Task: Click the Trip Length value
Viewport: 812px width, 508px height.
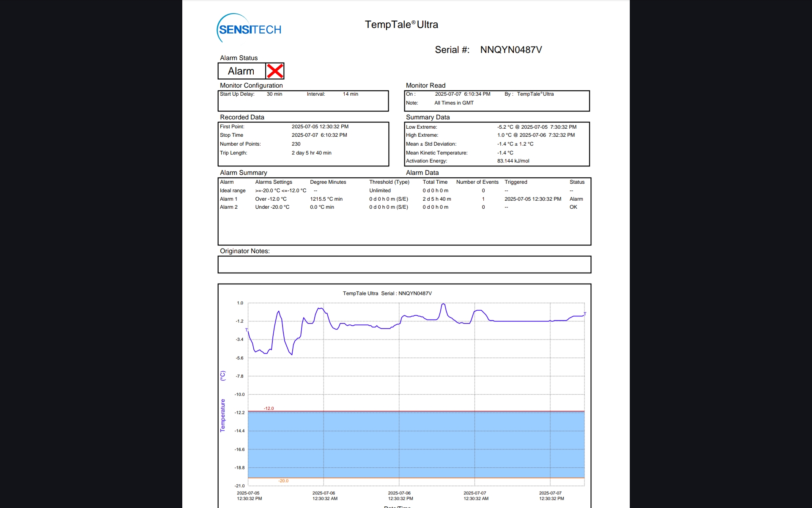Action: pyautogui.click(x=311, y=153)
